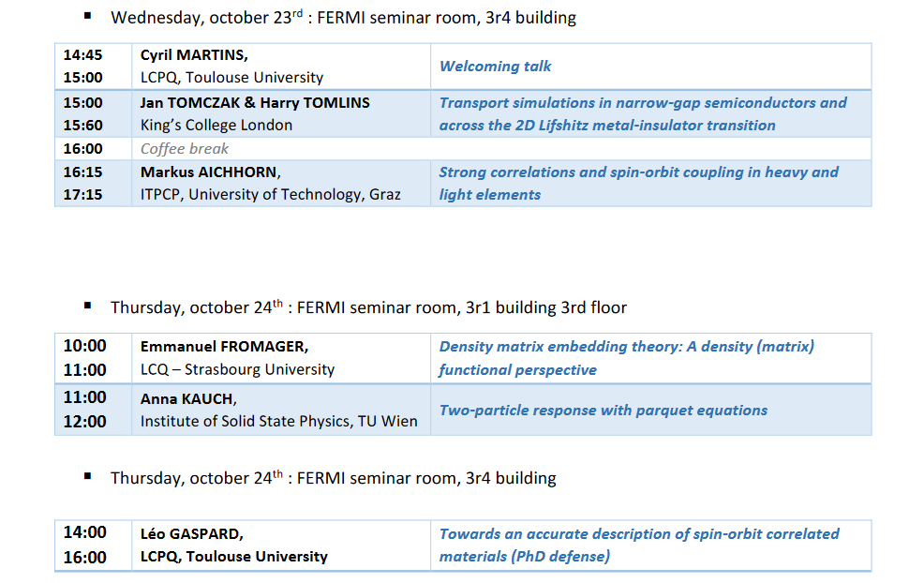Select Emmanuel FROMAGER speaker name
This screenshot has width=924, height=583.
[x=225, y=347]
